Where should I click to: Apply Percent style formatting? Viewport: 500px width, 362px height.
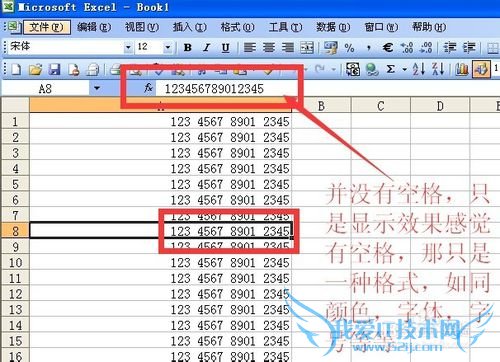point(349,48)
